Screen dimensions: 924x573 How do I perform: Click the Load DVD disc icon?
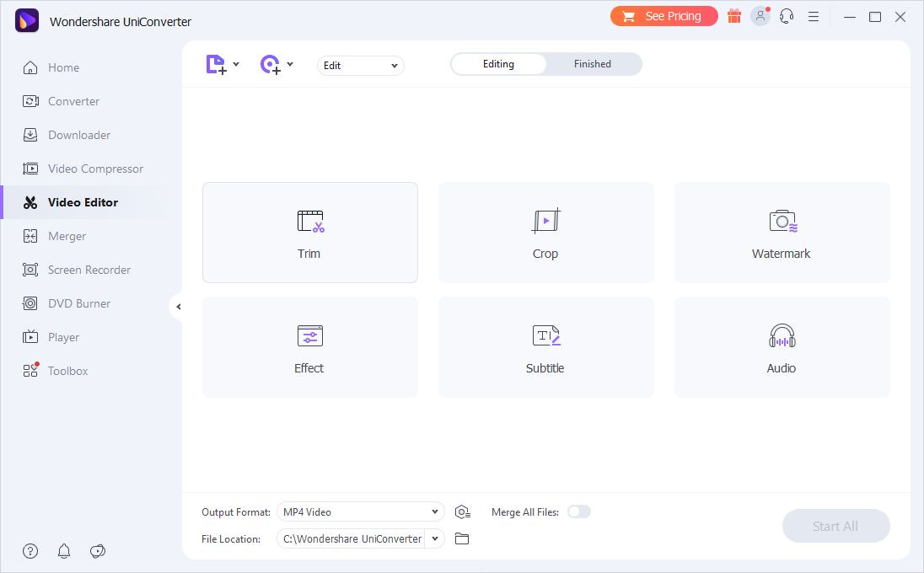click(x=271, y=64)
